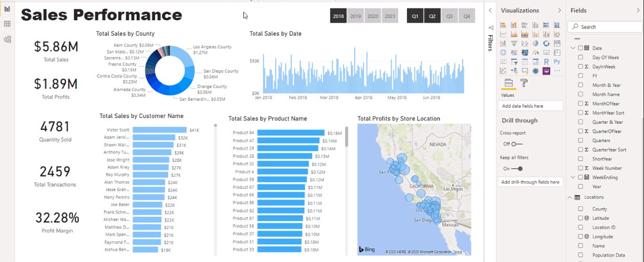This screenshot has width=644, height=262.
Task: Select the Funnel visualization
Action: [x=514, y=43]
